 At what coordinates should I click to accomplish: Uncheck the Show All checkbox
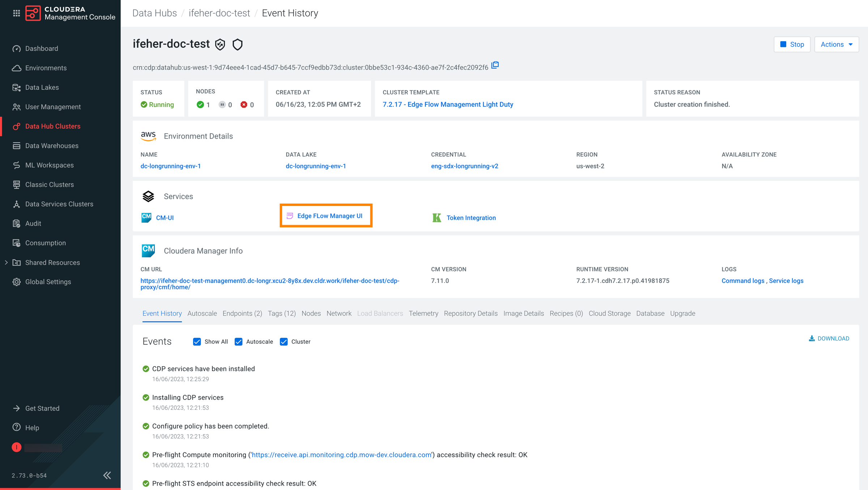197,342
